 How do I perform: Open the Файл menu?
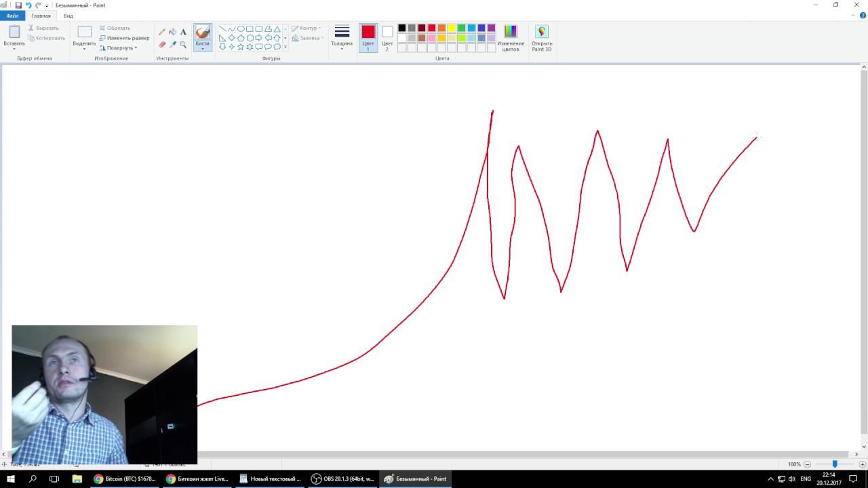[x=13, y=16]
